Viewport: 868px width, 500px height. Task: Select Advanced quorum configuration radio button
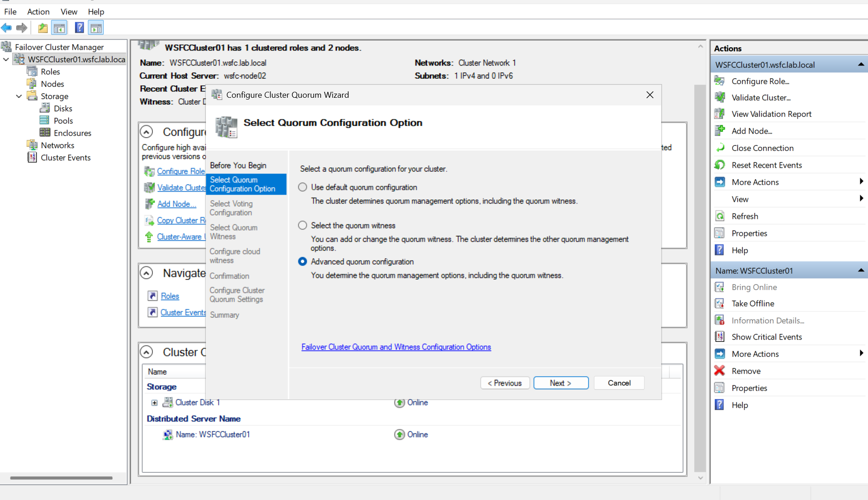[x=302, y=261]
